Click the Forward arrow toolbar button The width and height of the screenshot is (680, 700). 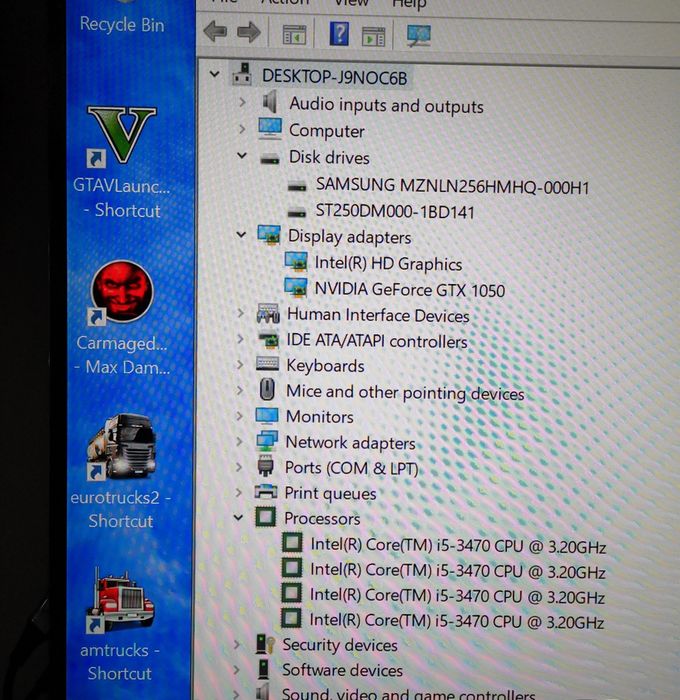tap(249, 32)
